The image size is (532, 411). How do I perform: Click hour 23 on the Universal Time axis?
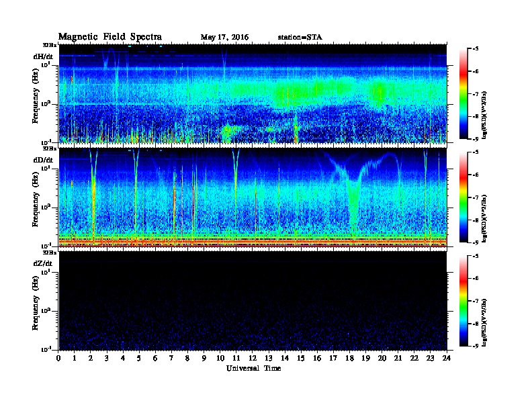[x=430, y=359]
